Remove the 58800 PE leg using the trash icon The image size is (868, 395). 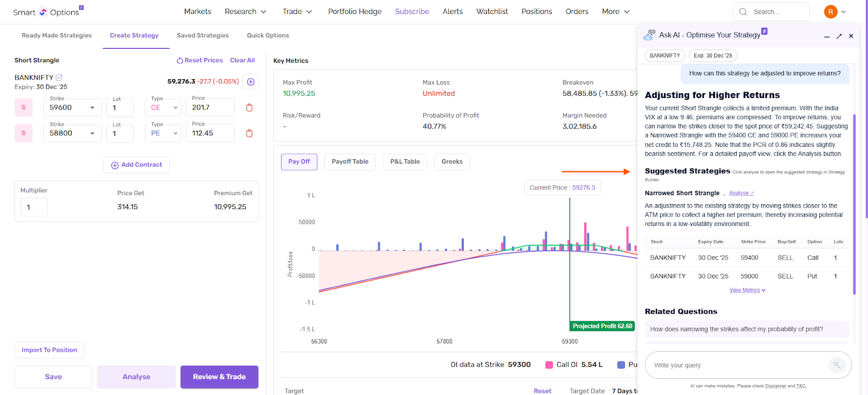click(x=250, y=133)
